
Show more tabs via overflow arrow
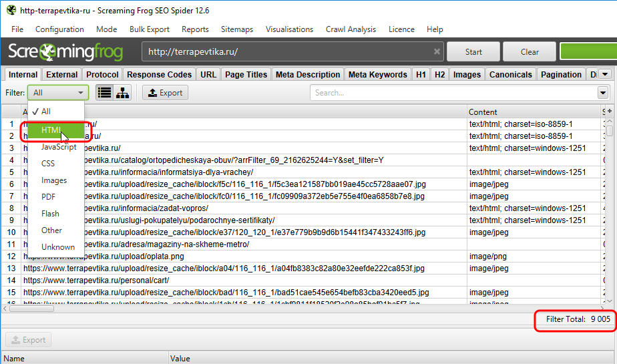pos(605,75)
